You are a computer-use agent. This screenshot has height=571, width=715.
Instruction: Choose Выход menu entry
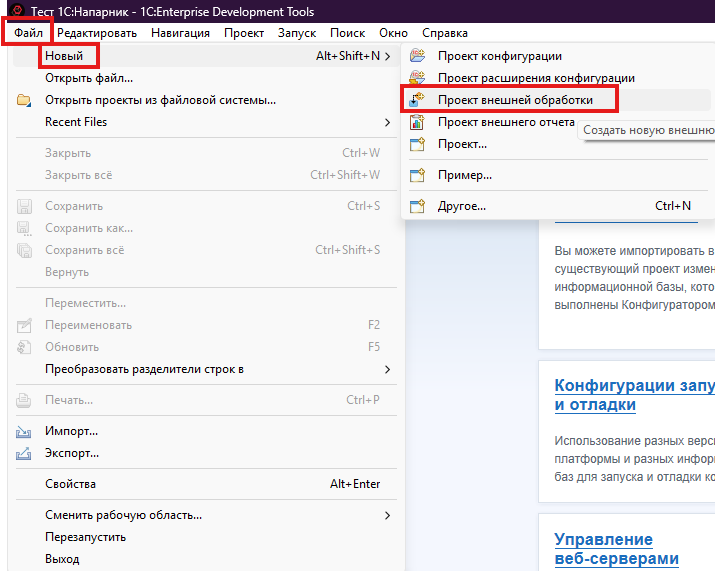pos(205,559)
